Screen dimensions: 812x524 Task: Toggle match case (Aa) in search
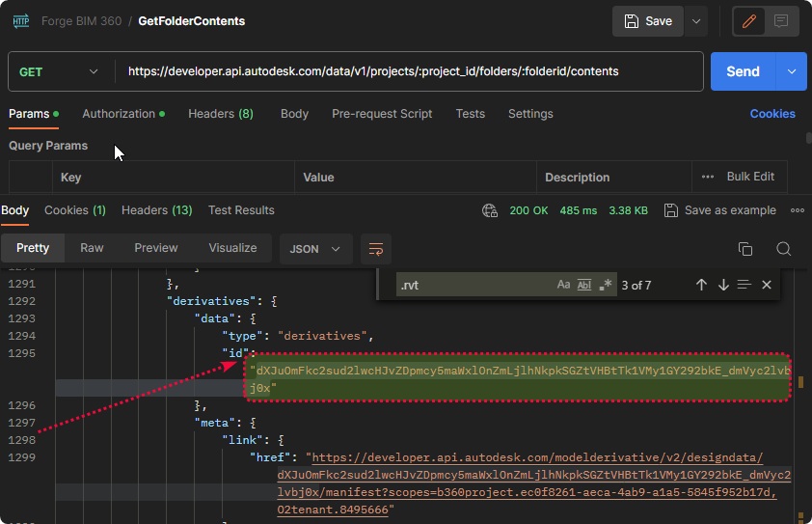pyautogui.click(x=564, y=285)
